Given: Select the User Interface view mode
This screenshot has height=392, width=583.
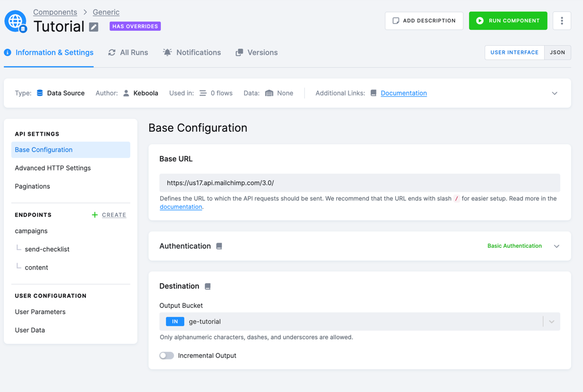Looking at the screenshot, I should pyautogui.click(x=514, y=53).
